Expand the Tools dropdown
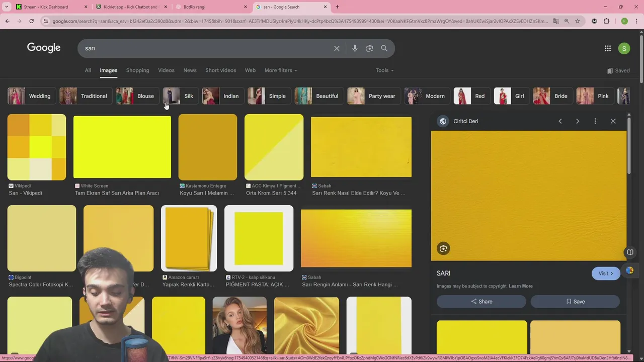This screenshot has height=362, width=644. coord(384,70)
